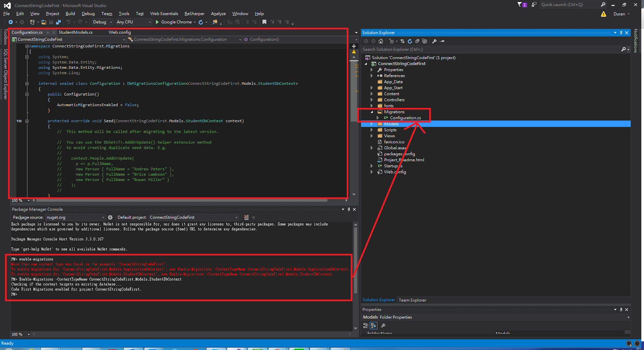Viewport: 644px width, 350px height.
Task: Select packages.config in Solution Explorer
Action: point(399,154)
